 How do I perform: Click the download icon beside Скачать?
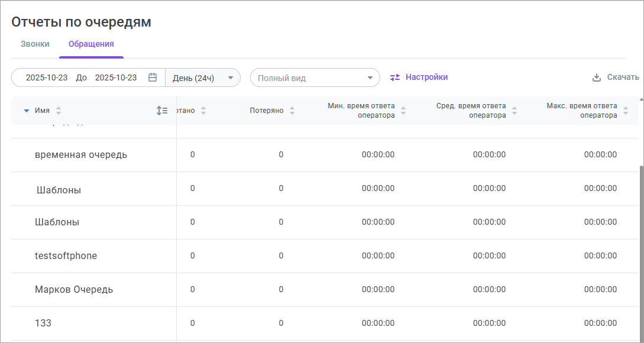597,77
